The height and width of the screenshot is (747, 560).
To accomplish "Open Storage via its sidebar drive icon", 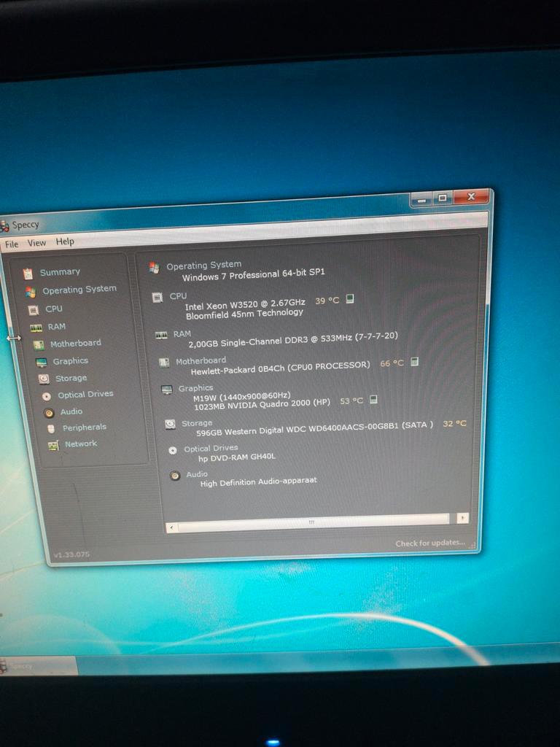I will click(x=44, y=379).
